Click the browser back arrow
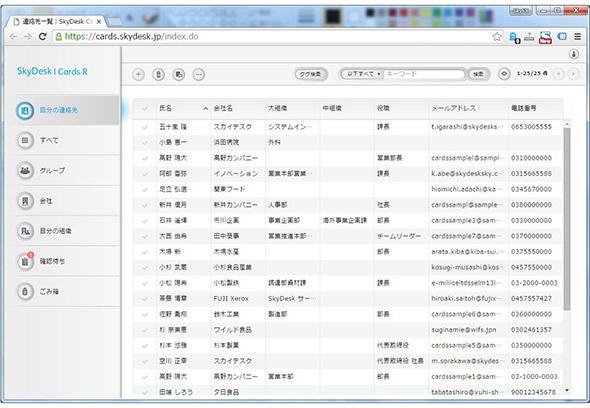The height and width of the screenshot is (408, 590). pos(14,37)
